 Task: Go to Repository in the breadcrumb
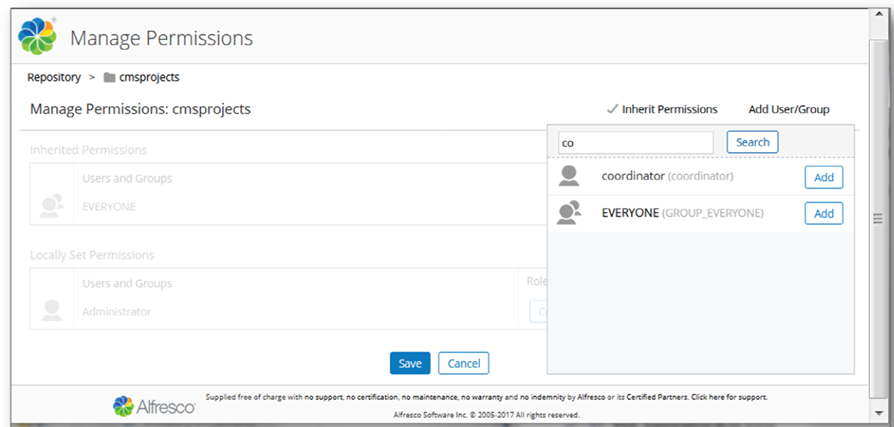point(54,78)
